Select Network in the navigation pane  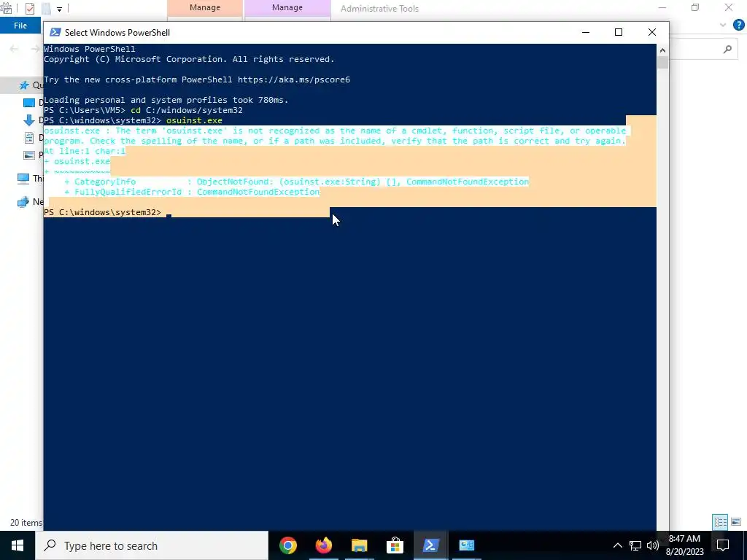30,202
